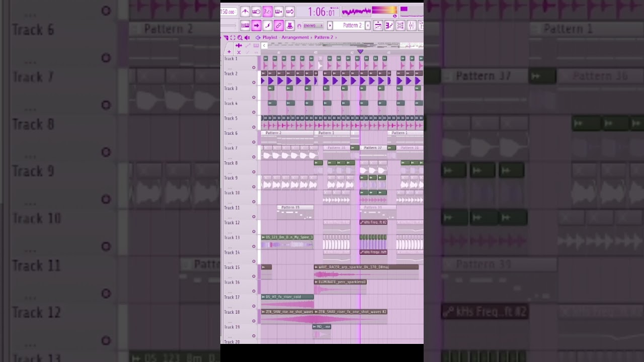Click the note blend recording icon

click(x=268, y=26)
